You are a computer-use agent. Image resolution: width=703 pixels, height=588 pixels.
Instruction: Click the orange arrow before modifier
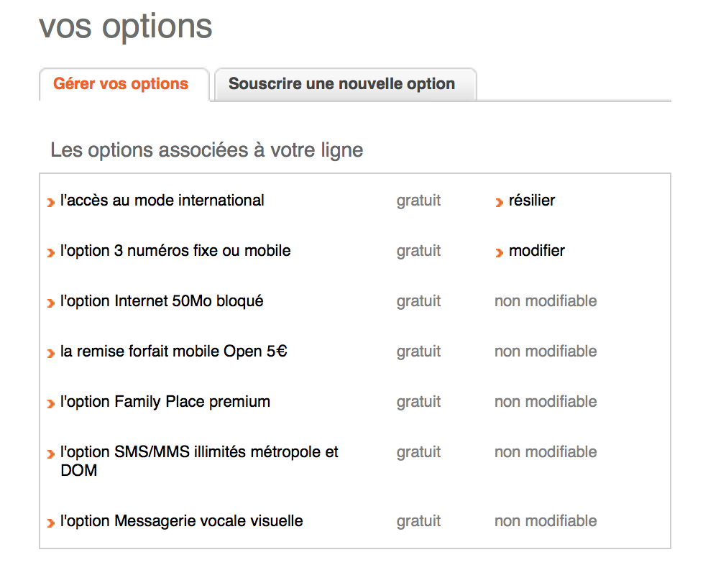(499, 253)
